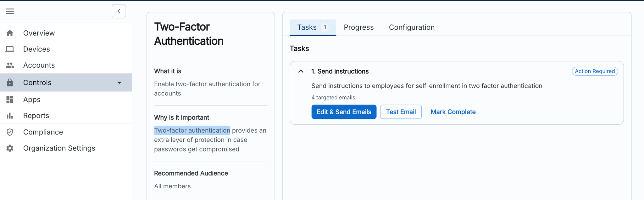Screen dimensions: 644x200
Task: Open Organization Settings in the sidebar
Action: tap(59, 148)
